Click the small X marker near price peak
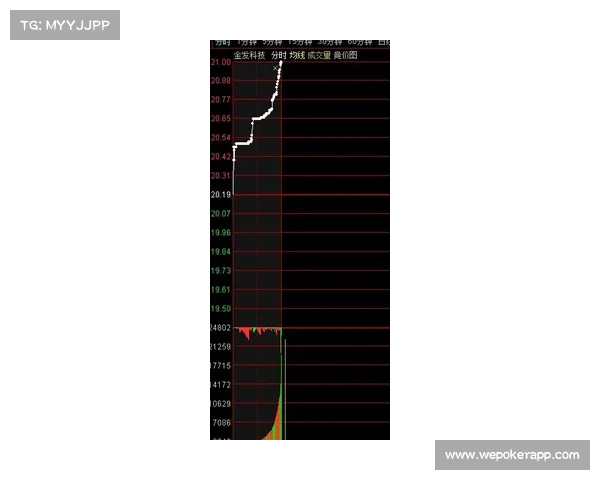600x480 pixels. [x=275, y=68]
